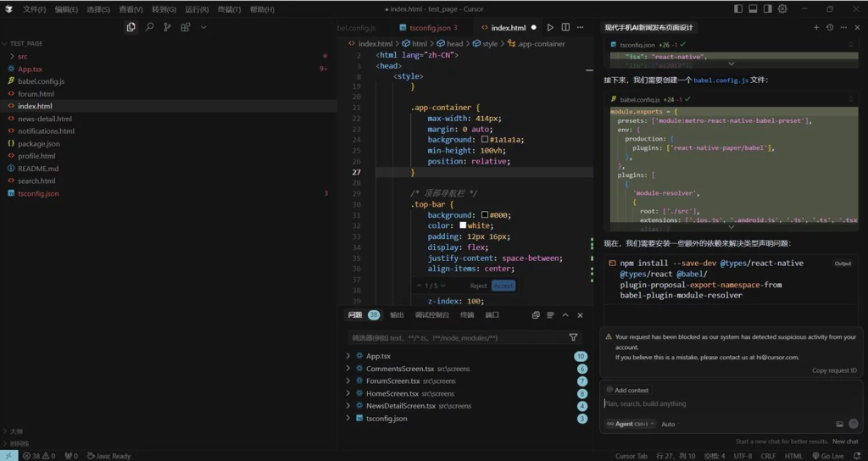
Task: Open the 查看(V) menu
Action: (x=131, y=9)
